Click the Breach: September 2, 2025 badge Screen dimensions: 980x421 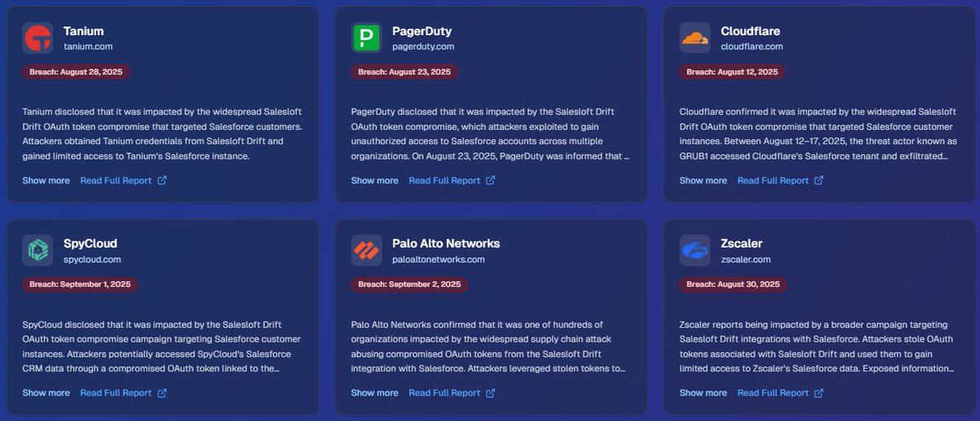[409, 284]
